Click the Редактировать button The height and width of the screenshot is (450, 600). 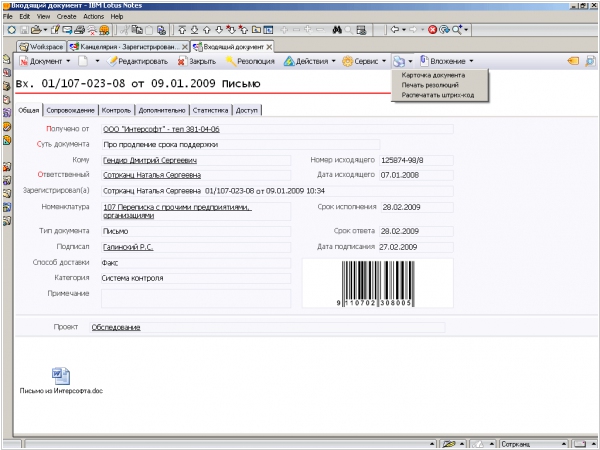[x=138, y=61]
